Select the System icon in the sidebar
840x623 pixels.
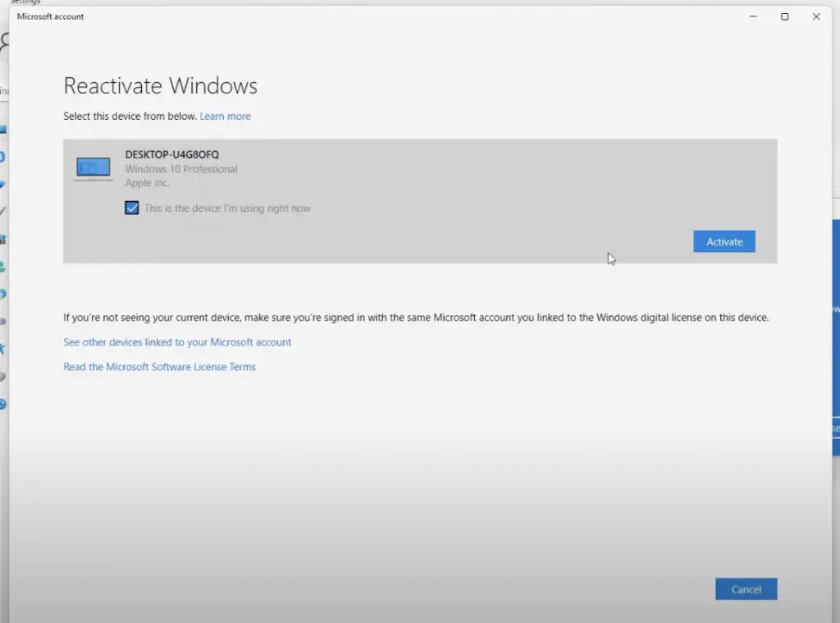(3, 130)
